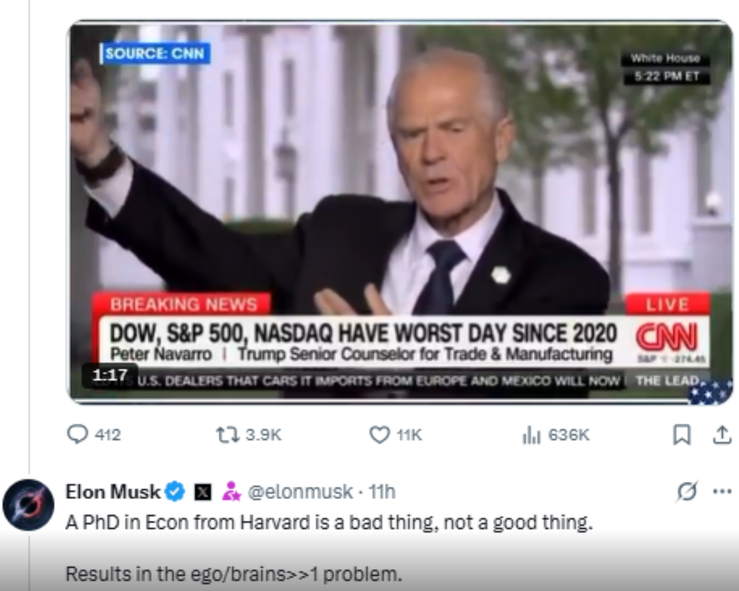Open the three-dot more options menu
This screenshot has width=739, height=591.
click(722, 491)
